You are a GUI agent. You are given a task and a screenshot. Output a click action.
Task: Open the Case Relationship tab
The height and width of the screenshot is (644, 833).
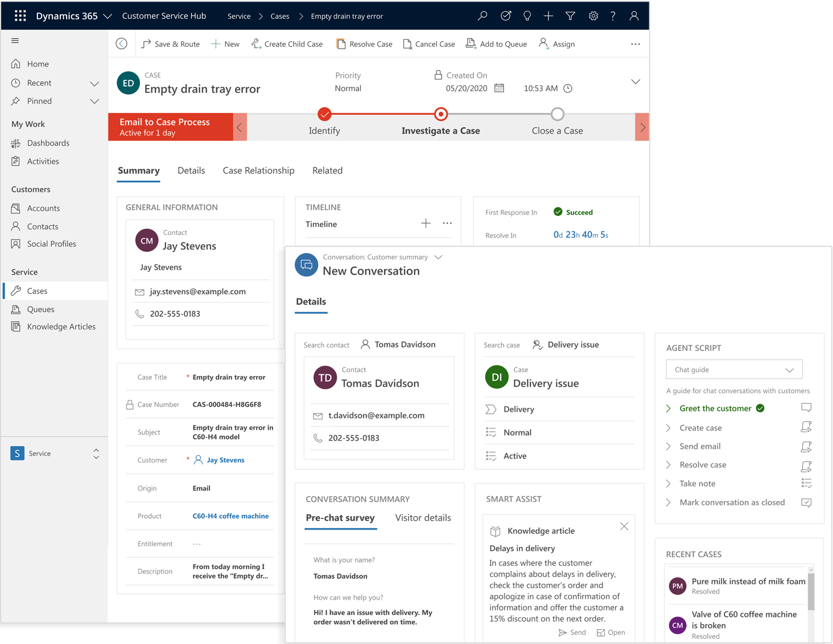(x=258, y=170)
